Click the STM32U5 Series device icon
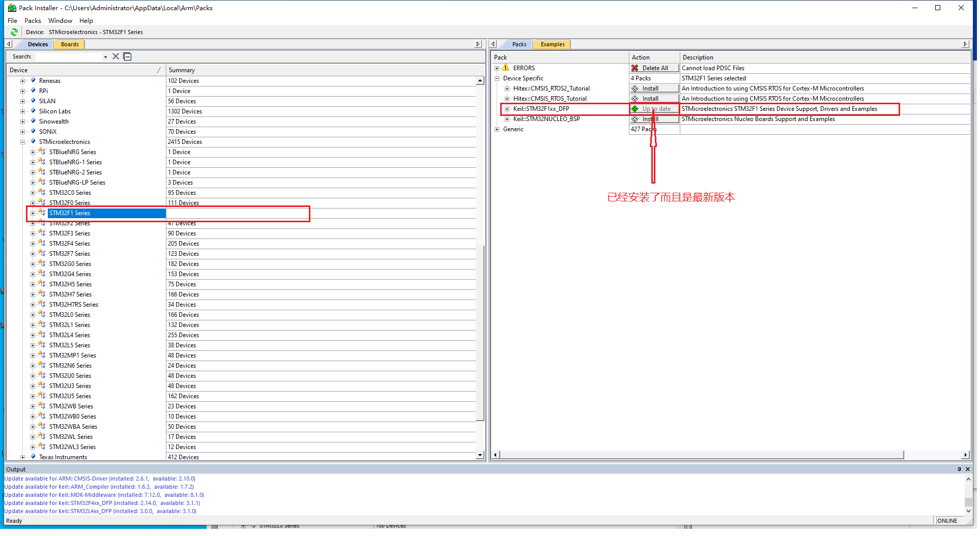980x536 pixels. 42,396
